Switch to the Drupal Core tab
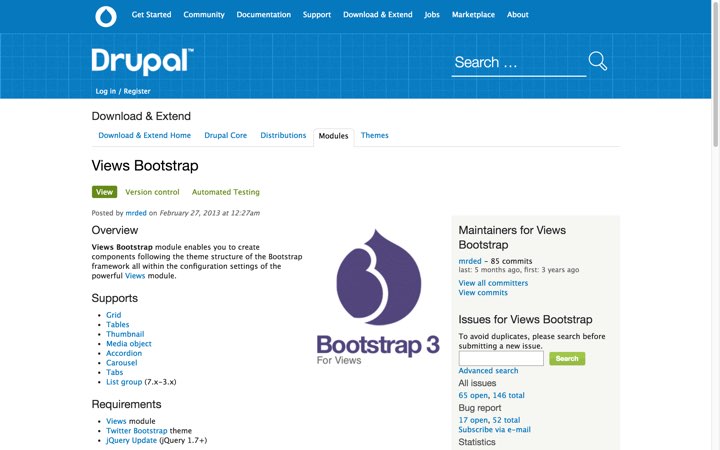 [x=225, y=135]
